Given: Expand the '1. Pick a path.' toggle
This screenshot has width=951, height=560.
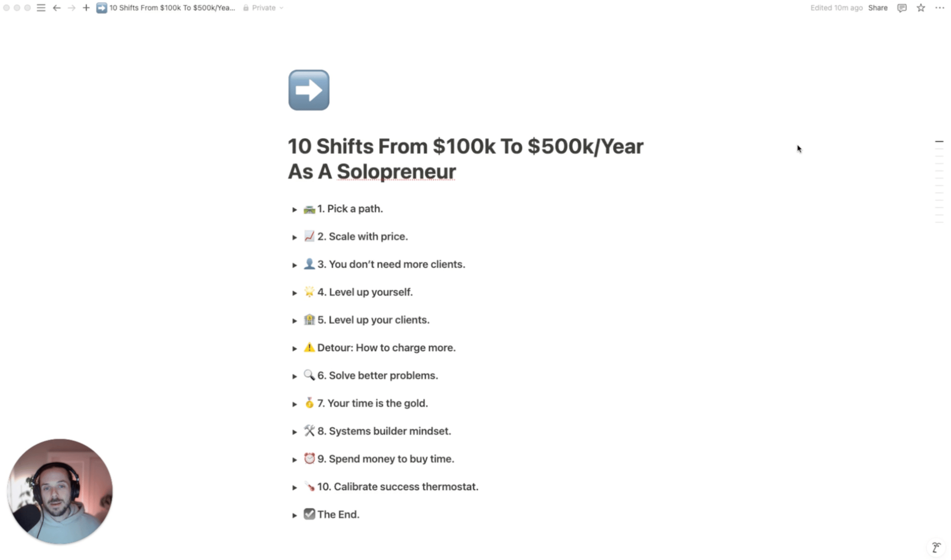Looking at the screenshot, I should tap(294, 210).
